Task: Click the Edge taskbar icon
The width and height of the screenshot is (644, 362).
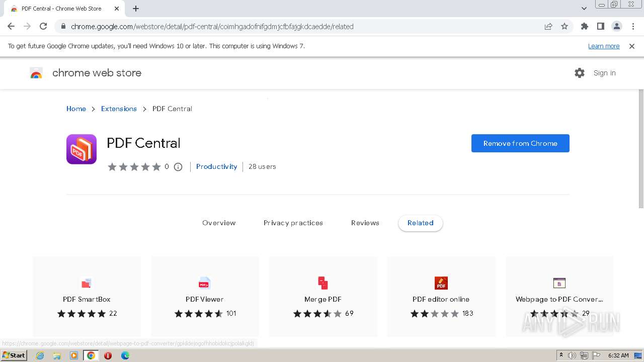Action: coord(125,355)
